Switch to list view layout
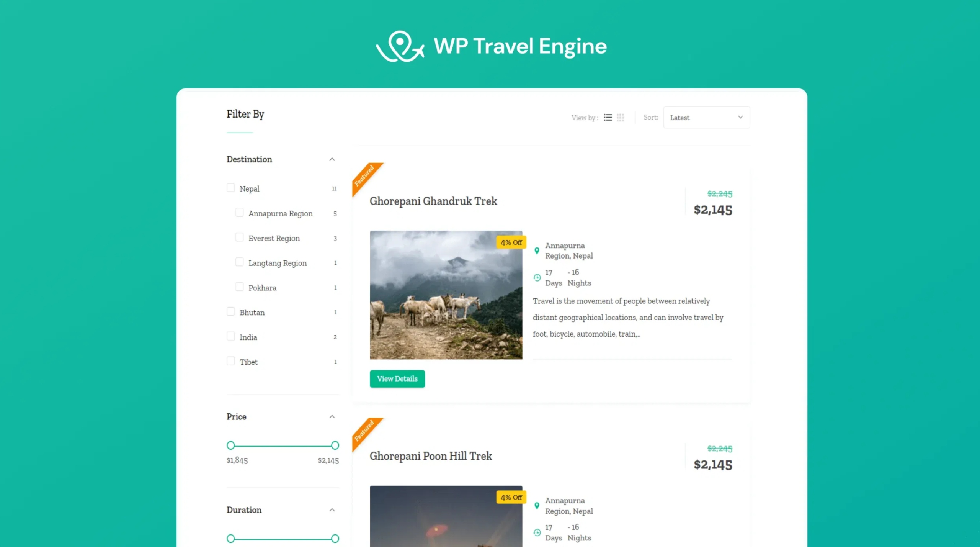Viewport: 980px width, 547px height. [x=608, y=118]
